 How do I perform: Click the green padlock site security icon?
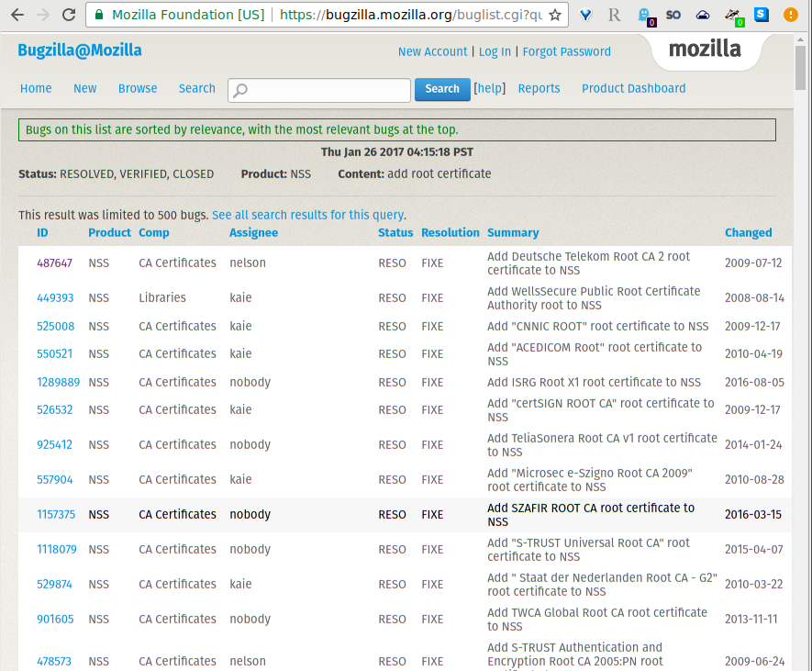click(x=99, y=15)
